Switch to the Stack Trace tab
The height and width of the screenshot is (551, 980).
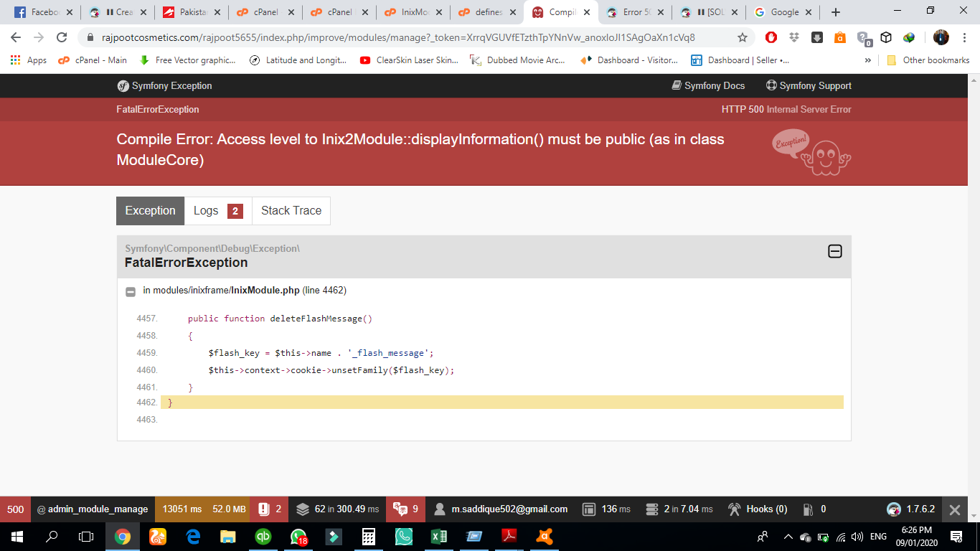tap(291, 211)
